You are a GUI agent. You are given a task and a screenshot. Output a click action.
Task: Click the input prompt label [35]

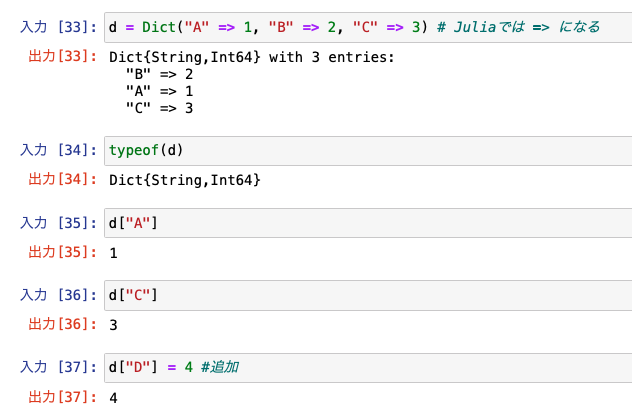(x=59, y=223)
